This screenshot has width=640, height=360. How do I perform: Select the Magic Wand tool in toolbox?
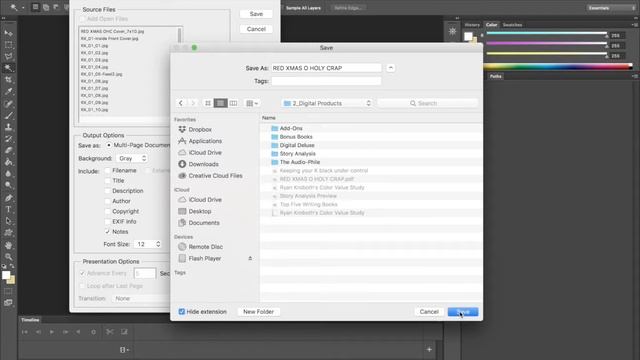8,68
